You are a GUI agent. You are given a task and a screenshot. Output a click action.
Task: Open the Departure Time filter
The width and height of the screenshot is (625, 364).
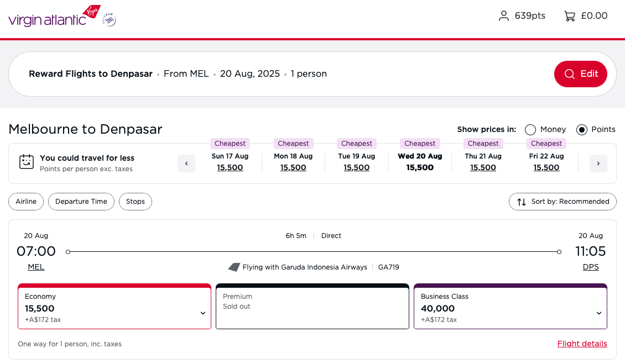click(81, 202)
